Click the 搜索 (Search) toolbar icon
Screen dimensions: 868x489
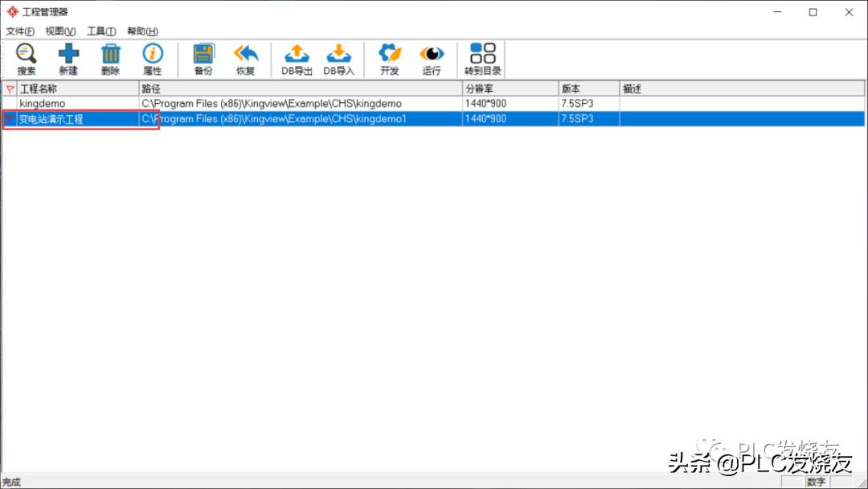pos(27,60)
